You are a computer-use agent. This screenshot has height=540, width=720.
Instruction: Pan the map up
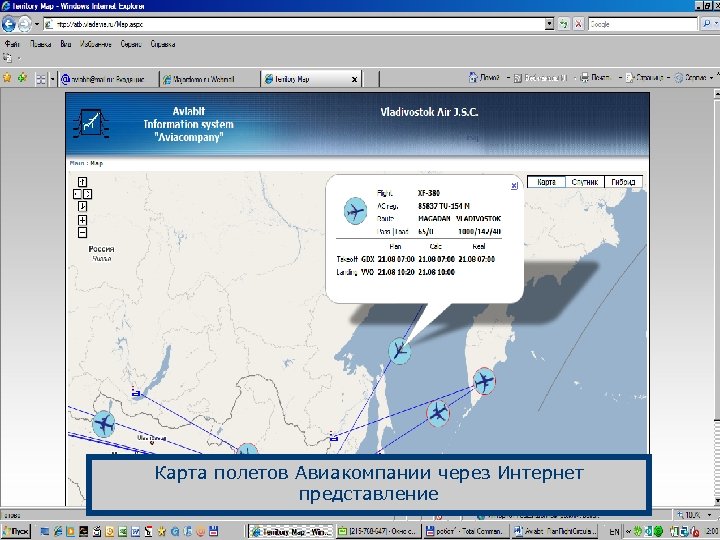[x=82, y=182]
